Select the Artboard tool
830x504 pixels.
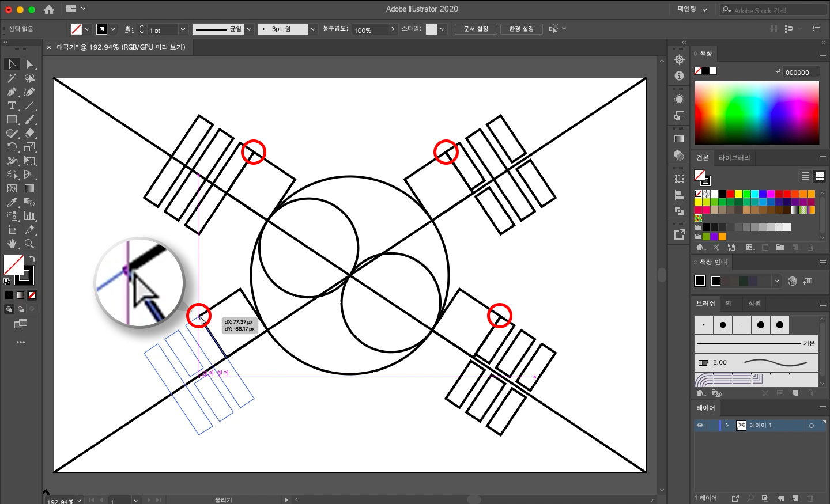tap(12, 230)
